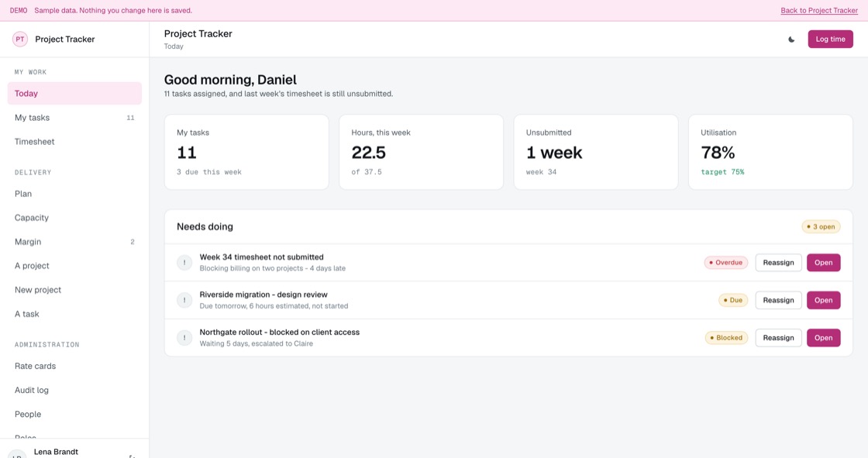Toggle dark mode with the moon icon

pos(791,40)
